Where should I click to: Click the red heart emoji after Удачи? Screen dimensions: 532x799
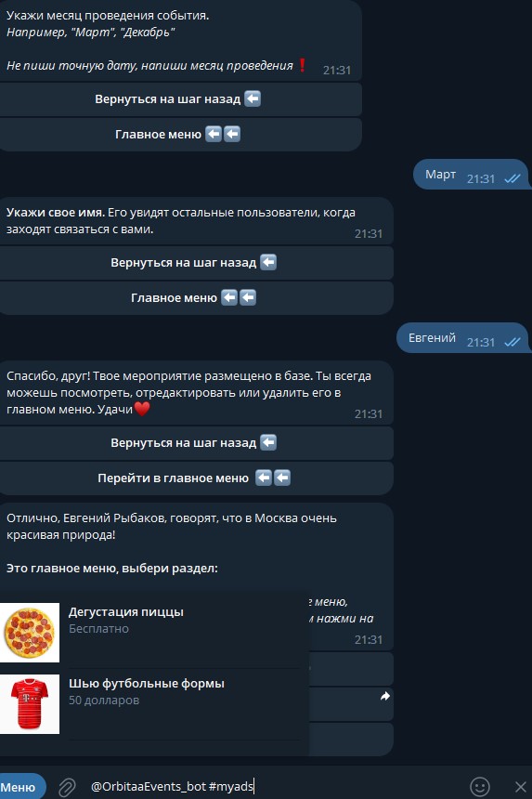(142, 409)
